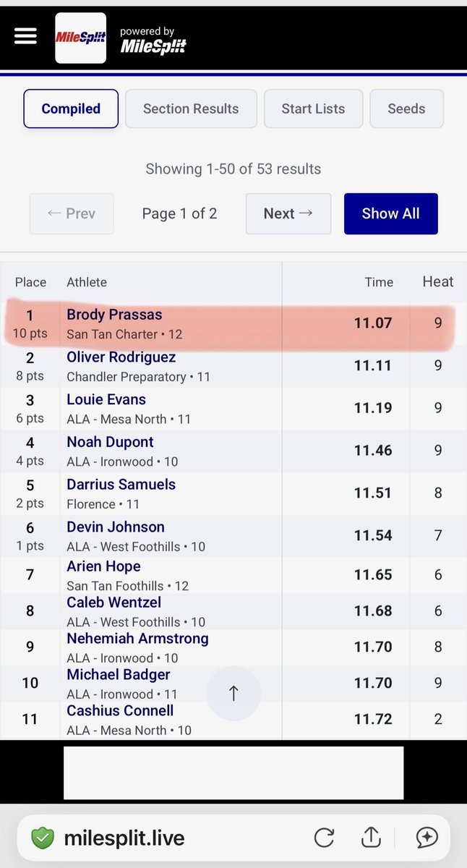Open the Seeds tab
The image size is (467, 868).
coord(406,109)
